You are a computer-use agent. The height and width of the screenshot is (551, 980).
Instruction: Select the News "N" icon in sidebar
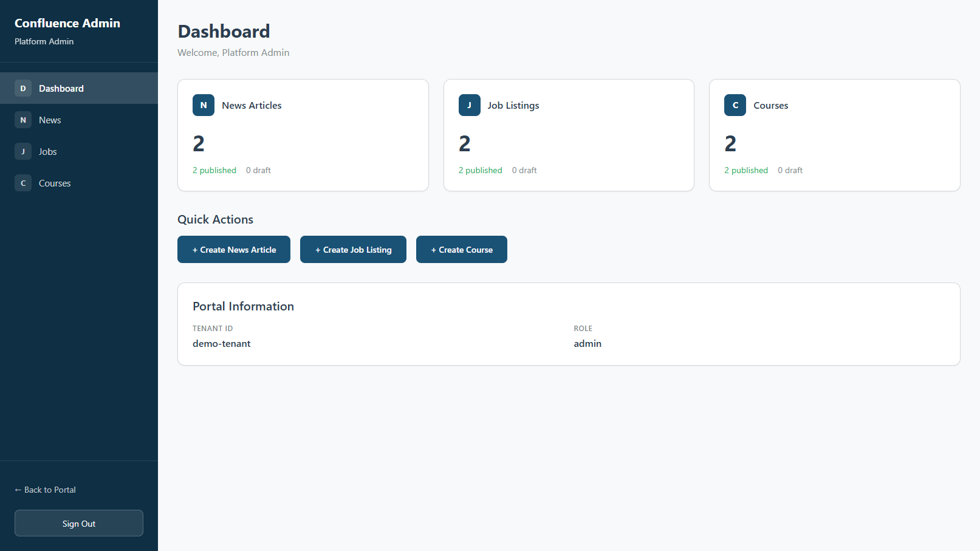22,120
